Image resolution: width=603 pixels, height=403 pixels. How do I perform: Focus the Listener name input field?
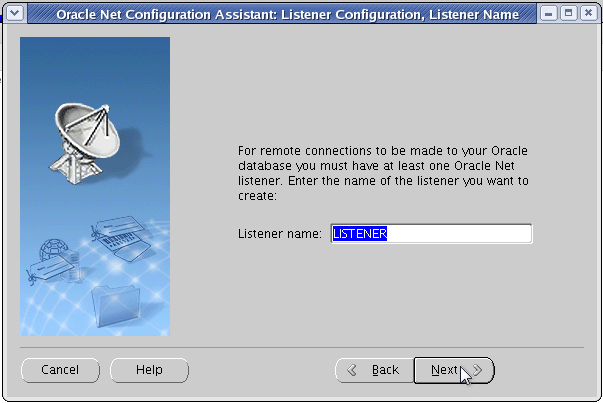tap(431, 233)
